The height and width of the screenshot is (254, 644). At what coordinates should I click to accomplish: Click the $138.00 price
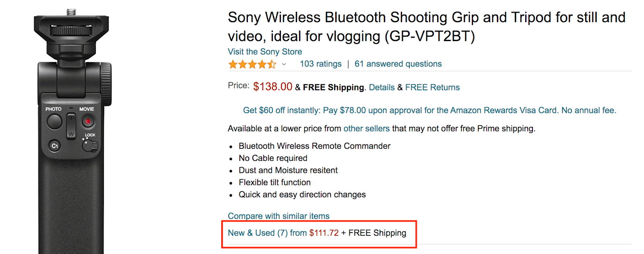(x=272, y=87)
